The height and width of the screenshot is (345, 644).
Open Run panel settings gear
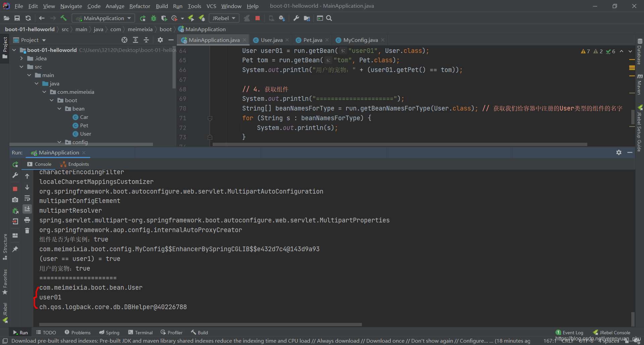619,152
